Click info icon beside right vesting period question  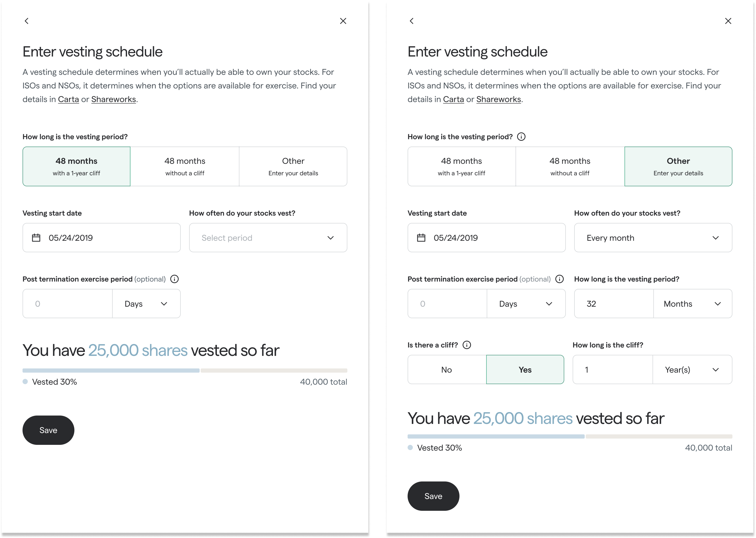(521, 137)
